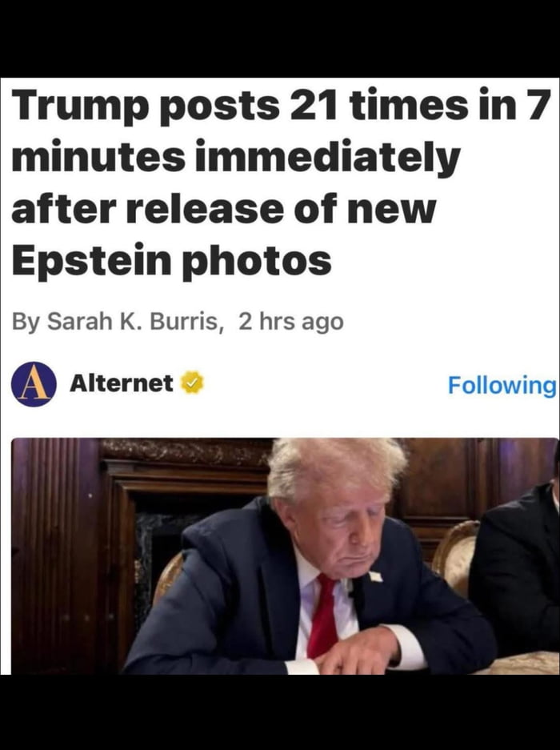The image size is (560, 750).
Task: Tap the 'minutes immediately' headline line
Action: [x=236, y=157]
